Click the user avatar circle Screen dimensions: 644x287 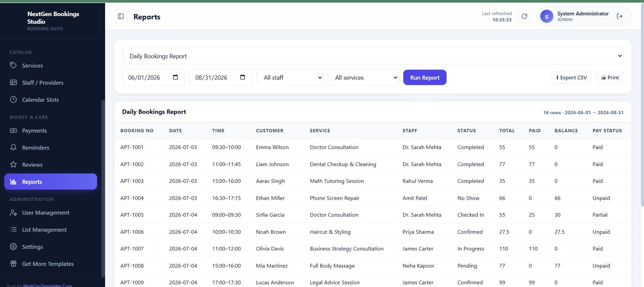pyautogui.click(x=547, y=16)
